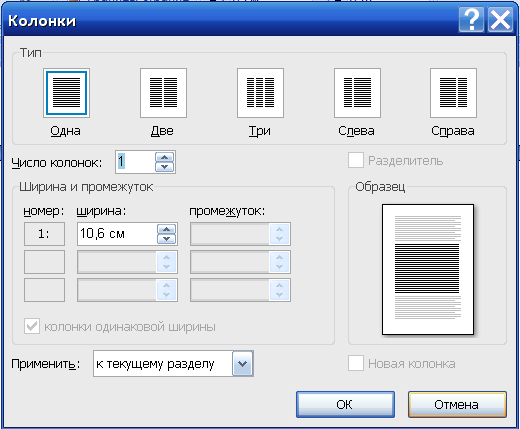Decrease column 1 ширина with down arrow

(166, 239)
